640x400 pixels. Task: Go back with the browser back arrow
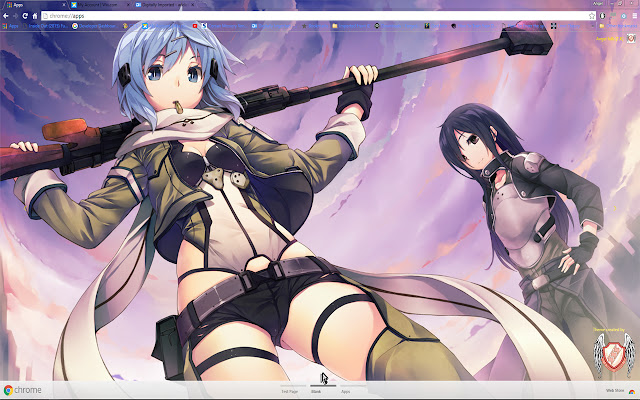[x=6, y=16]
